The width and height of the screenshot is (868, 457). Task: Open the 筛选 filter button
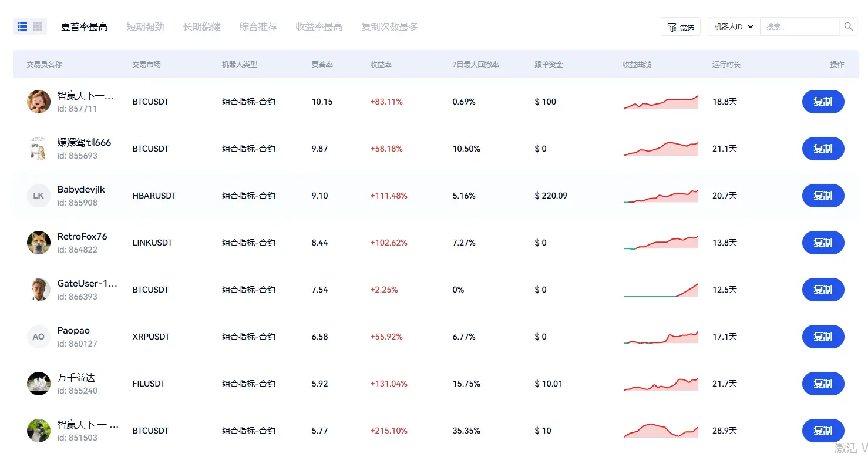681,27
